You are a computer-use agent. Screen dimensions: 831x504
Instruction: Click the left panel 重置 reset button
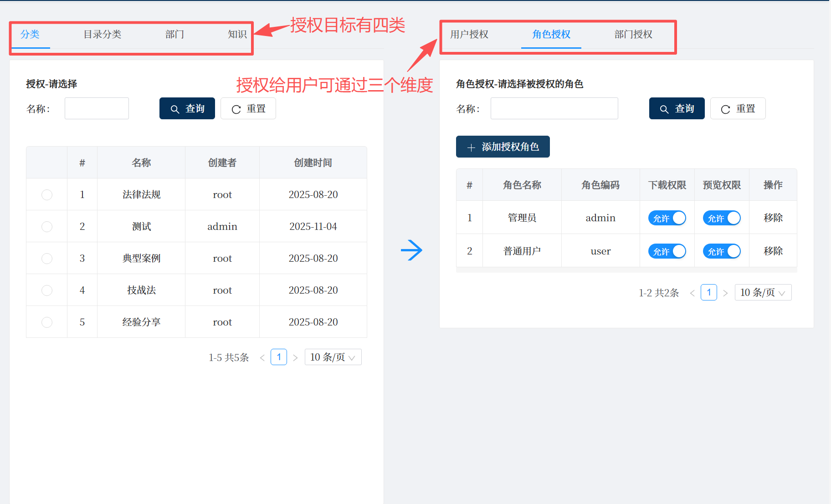pyautogui.click(x=248, y=109)
